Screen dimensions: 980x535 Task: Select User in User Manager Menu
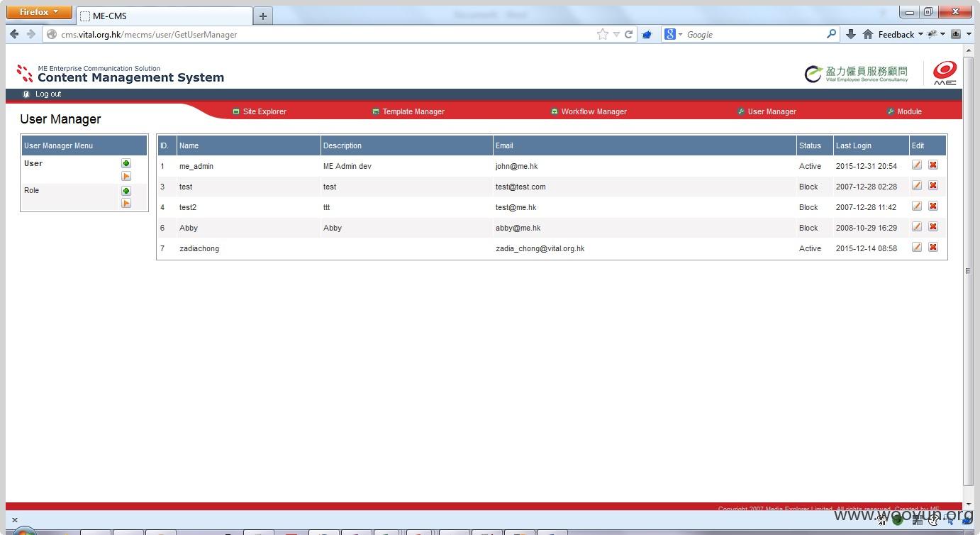coord(33,163)
